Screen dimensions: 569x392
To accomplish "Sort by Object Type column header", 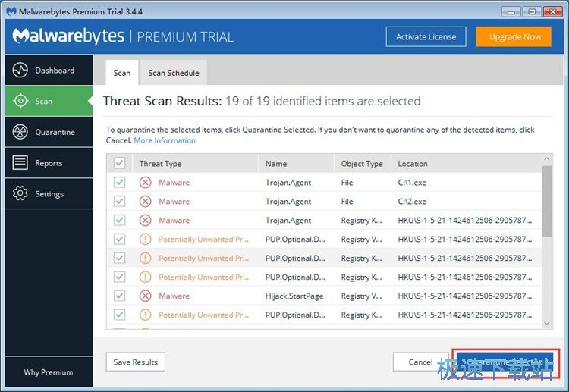I will (362, 163).
